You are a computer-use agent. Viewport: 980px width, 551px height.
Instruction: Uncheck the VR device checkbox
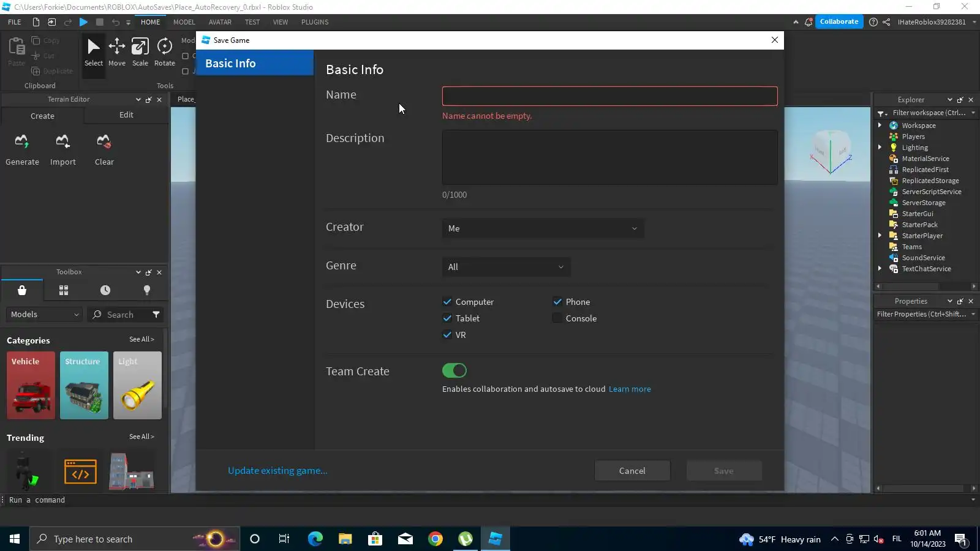point(447,335)
